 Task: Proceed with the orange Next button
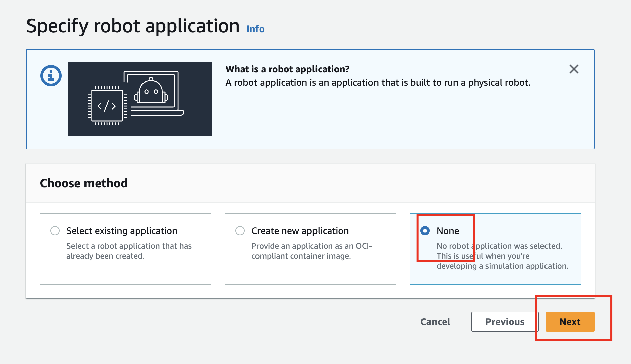tap(570, 322)
